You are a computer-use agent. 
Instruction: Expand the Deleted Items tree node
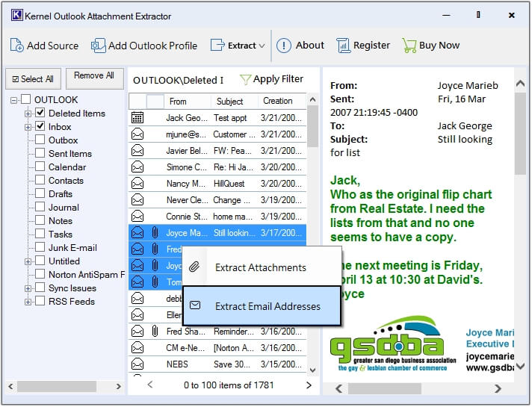coord(28,114)
